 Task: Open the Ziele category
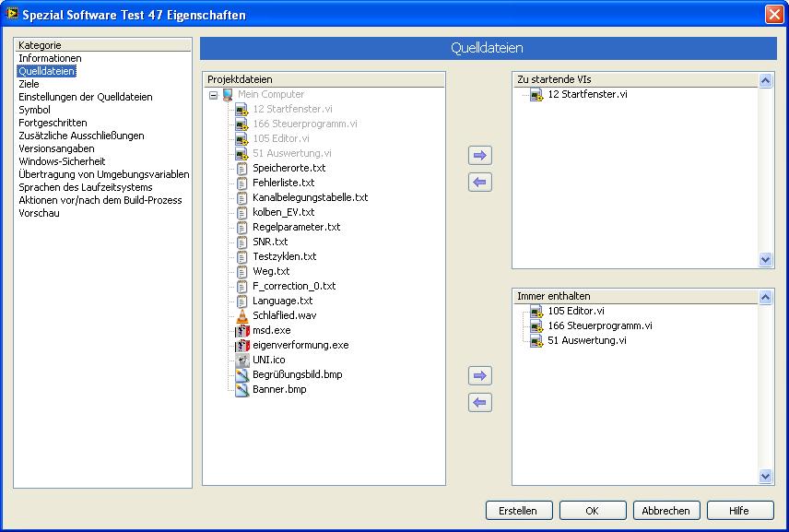tap(29, 84)
